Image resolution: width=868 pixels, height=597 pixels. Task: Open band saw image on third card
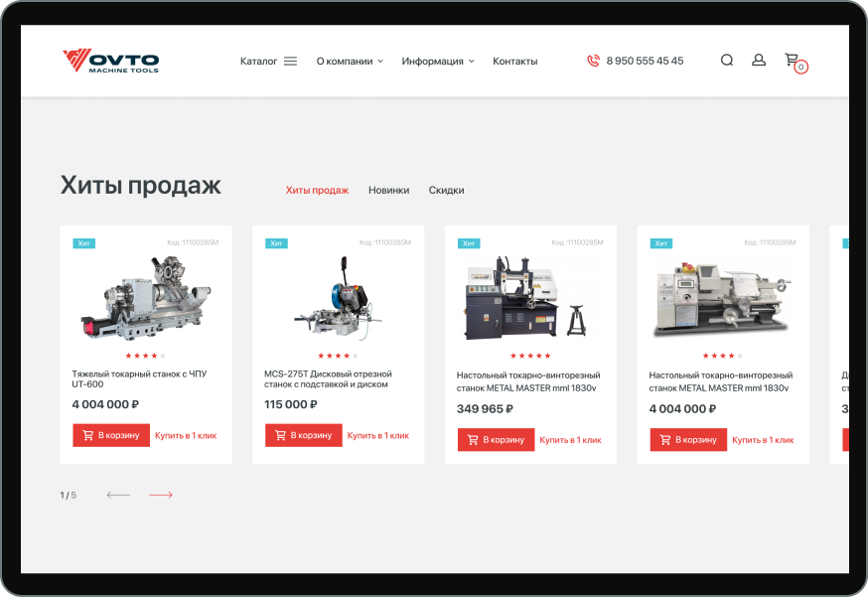(524, 297)
